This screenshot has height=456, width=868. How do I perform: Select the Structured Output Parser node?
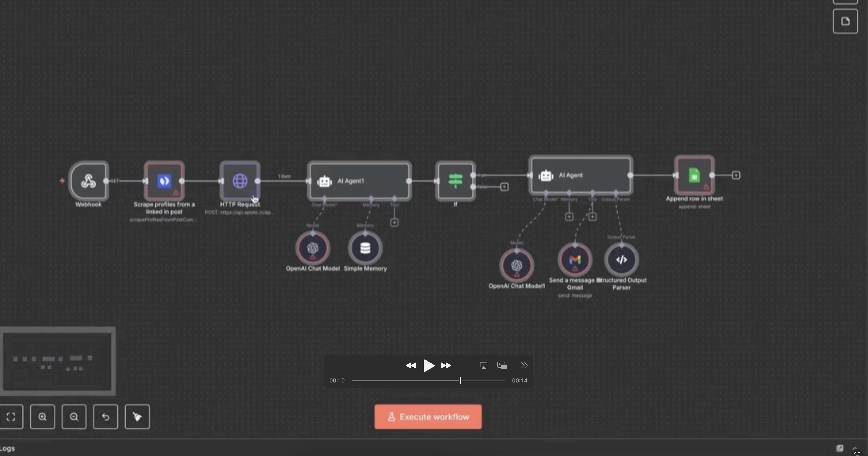pyautogui.click(x=621, y=260)
